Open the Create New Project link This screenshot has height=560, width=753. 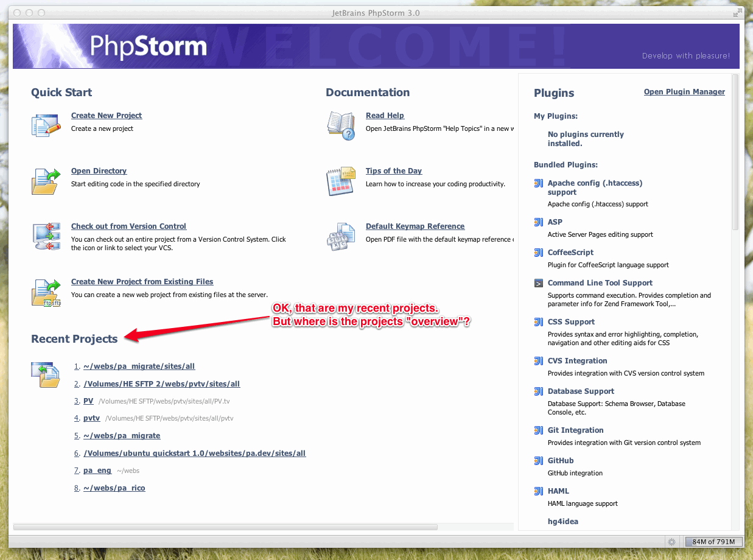[107, 116]
